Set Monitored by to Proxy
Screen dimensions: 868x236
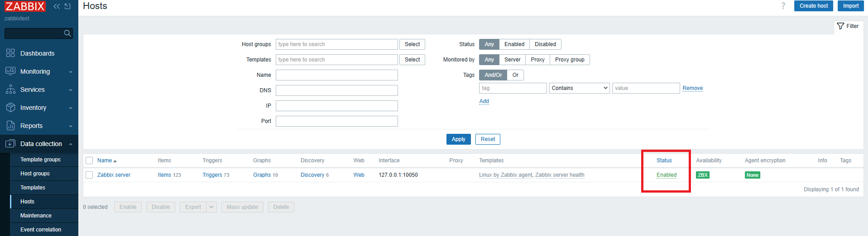click(x=537, y=60)
